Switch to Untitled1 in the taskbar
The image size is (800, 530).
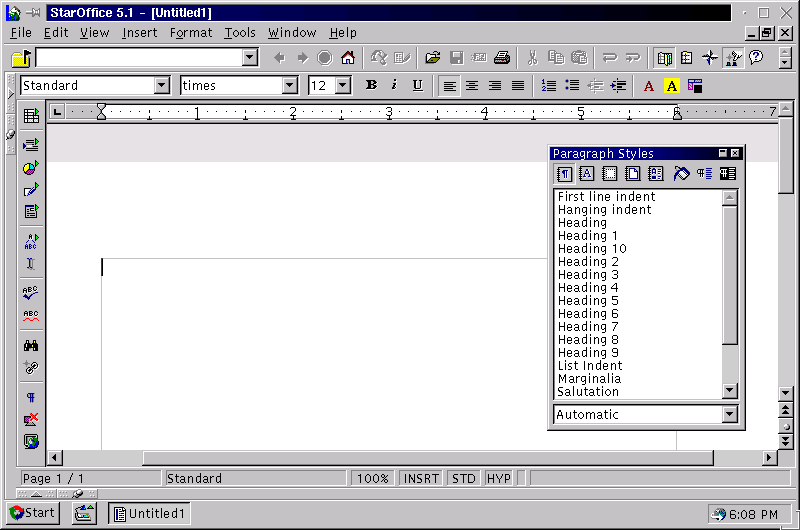coord(150,513)
